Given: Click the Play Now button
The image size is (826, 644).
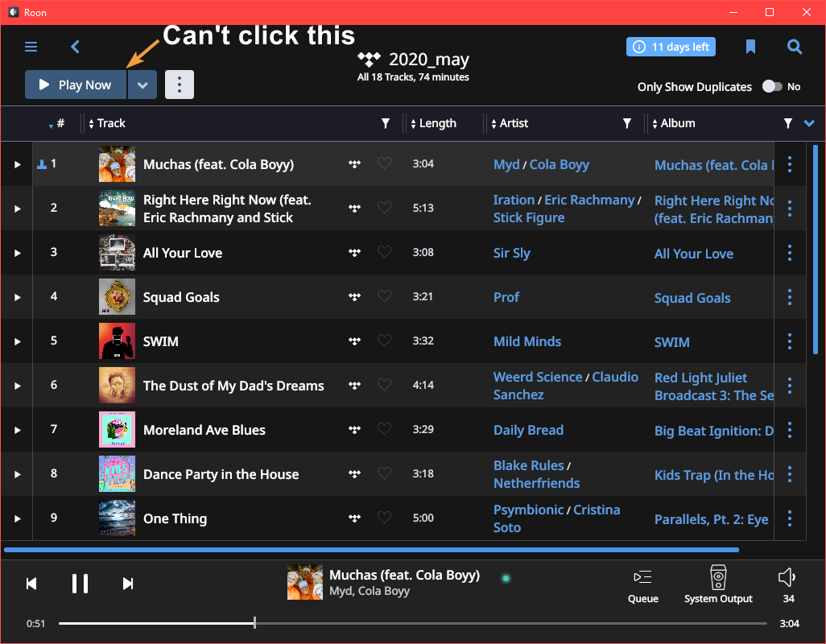Looking at the screenshot, I should click(x=76, y=85).
